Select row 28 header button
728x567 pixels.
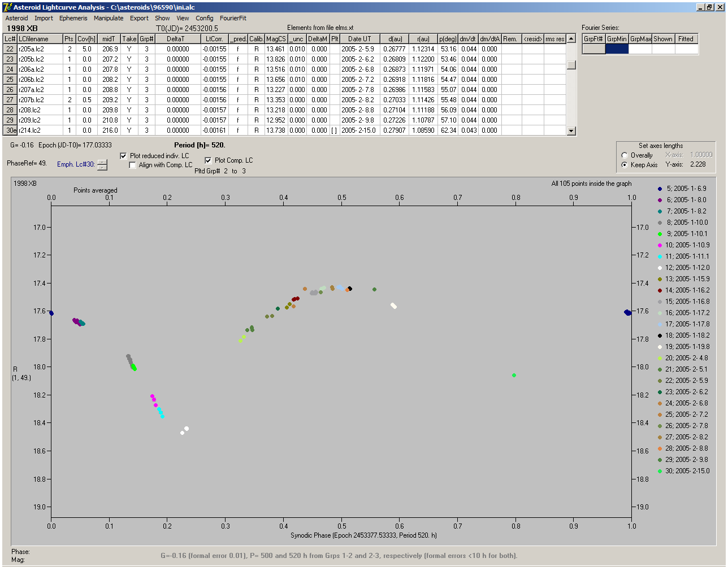10,110
